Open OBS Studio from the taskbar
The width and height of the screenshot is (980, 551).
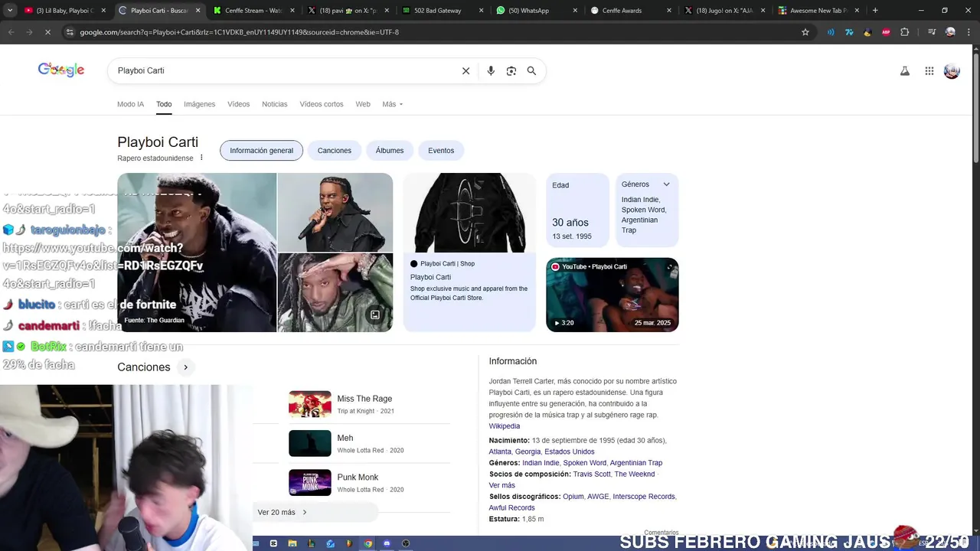(406, 543)
